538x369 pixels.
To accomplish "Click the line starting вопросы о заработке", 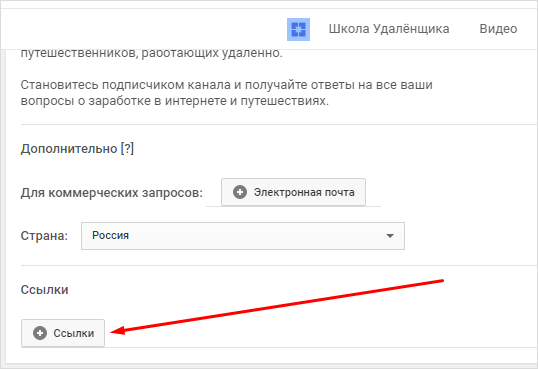I will (x=175, y=101).
